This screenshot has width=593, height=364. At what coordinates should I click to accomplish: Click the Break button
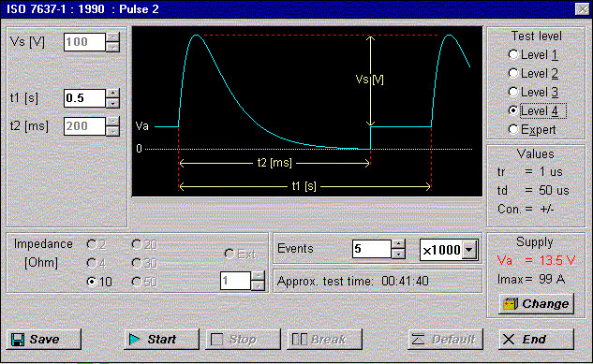[x=324, y=339]
